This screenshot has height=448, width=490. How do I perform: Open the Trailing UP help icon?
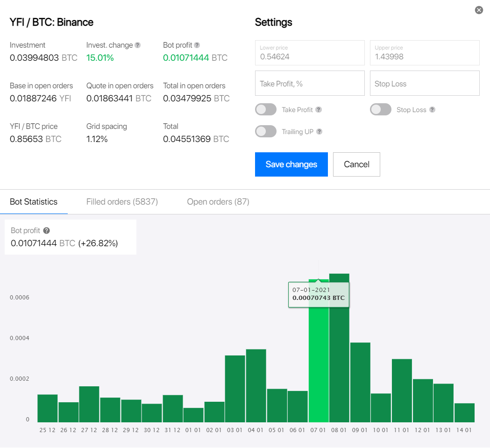click(x=319, y=132)
